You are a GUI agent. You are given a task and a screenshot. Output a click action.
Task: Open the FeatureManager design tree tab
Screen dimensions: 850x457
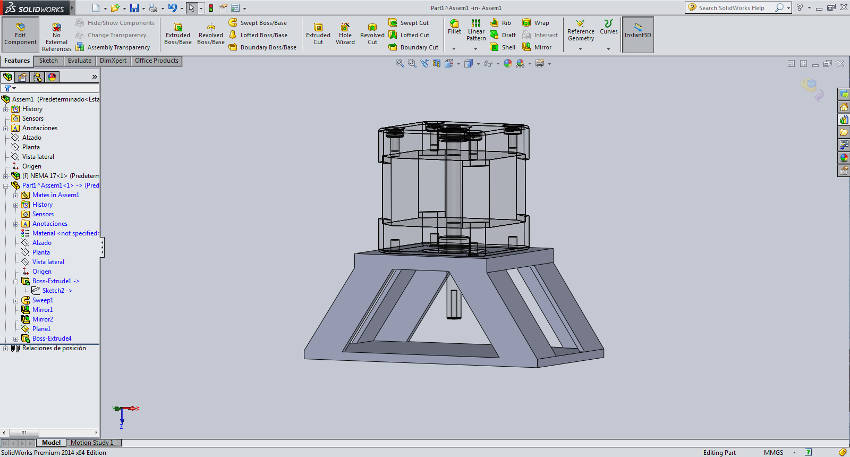point(8,77)
